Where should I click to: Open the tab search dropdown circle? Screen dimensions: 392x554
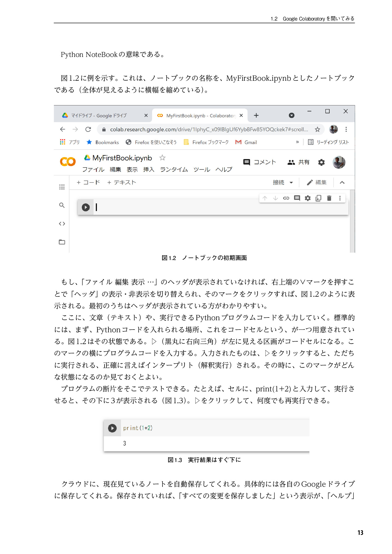[292, 116]
